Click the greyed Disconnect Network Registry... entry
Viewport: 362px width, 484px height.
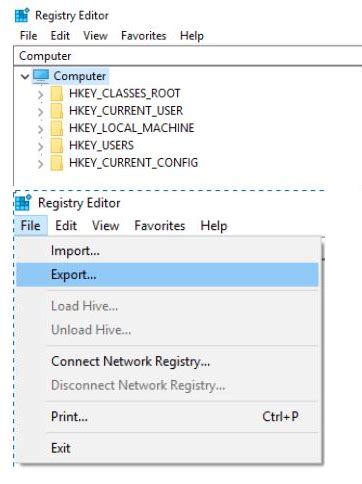[167, 385]
